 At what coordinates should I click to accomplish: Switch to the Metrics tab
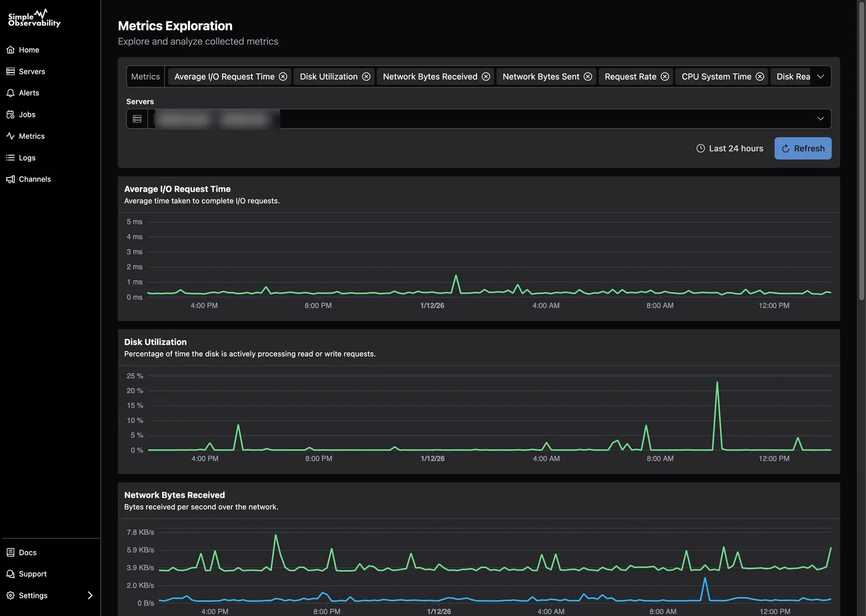pos(145,76)
